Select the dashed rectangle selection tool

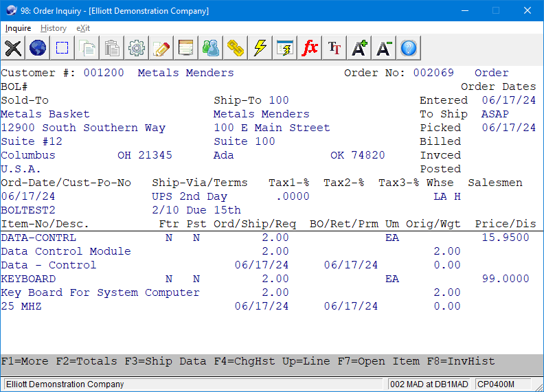(x=63, y=48)
